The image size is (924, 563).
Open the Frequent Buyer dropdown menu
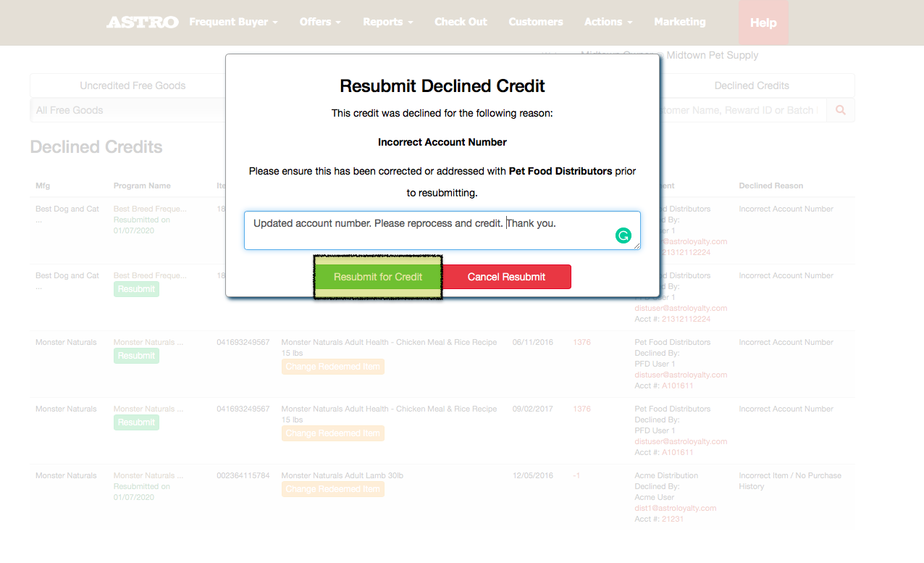(x=233, y=22)
